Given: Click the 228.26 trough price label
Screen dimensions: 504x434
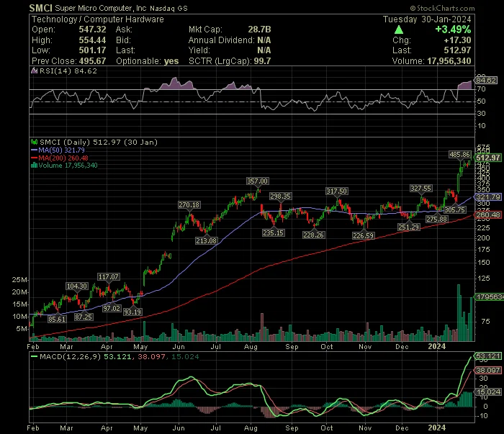Looking at the screenshot, I should [x=313, y=235].
